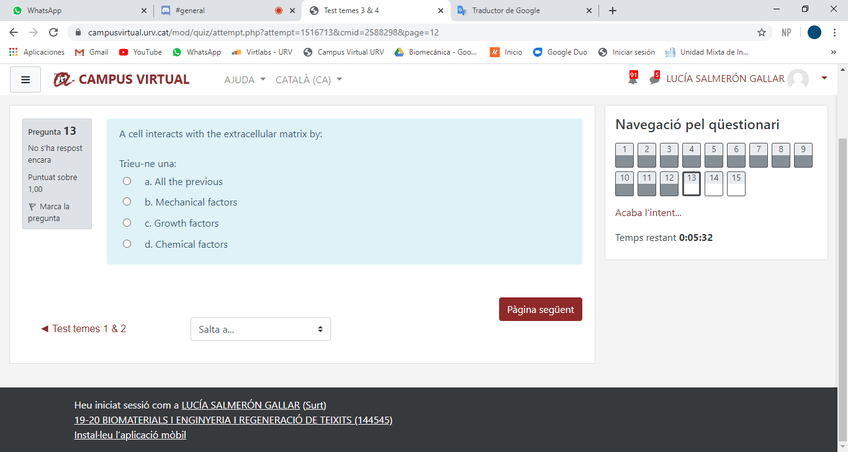Click the Pàgina següent button

click(540, 309)
